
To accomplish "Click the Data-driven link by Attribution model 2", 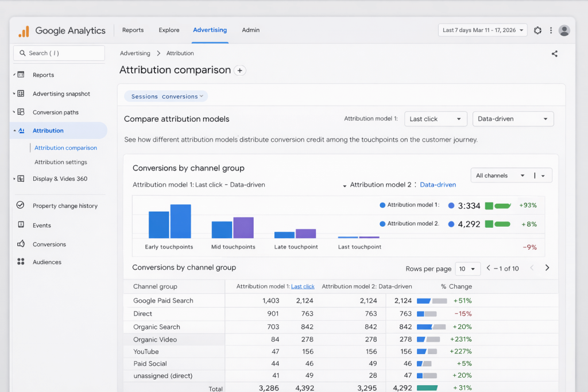I will tap(438, 184).
